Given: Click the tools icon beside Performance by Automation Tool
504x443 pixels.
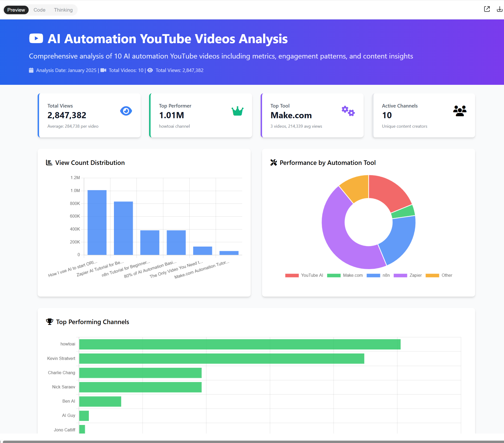Looking at the screenshot, I should (273, 162).
